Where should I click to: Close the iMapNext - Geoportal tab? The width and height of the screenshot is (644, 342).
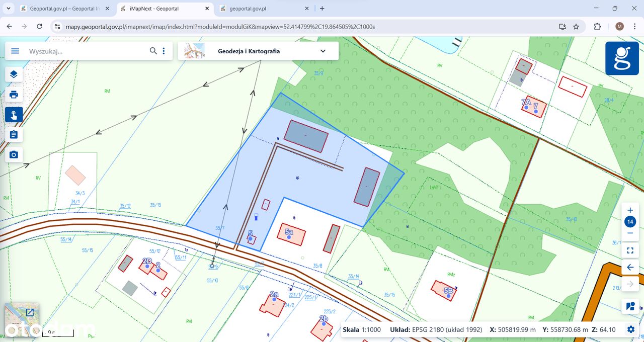click(206, 9)
